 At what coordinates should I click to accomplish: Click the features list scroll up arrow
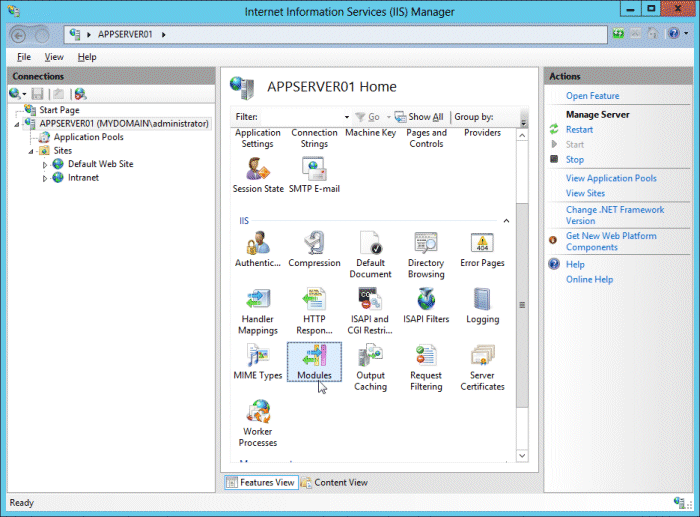pos(522,135)
